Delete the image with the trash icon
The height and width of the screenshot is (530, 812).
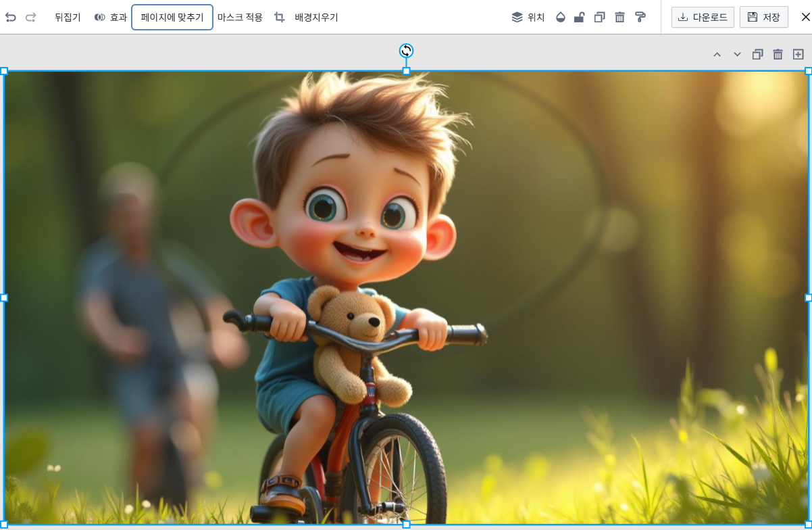[620, 17]
